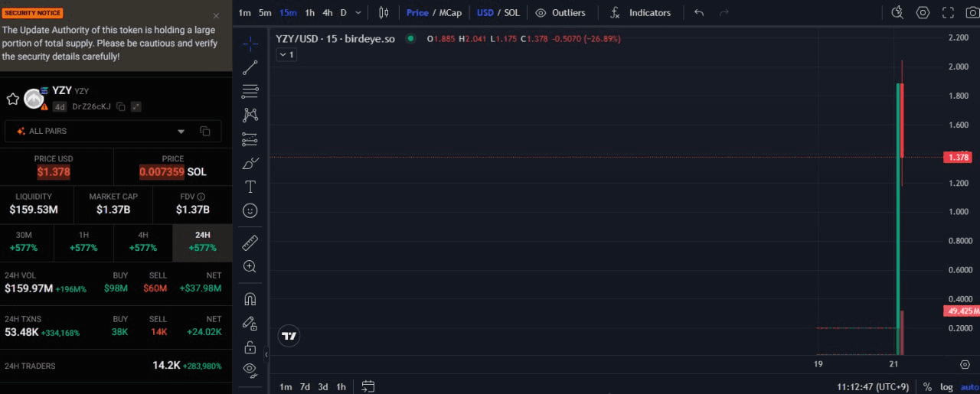Select the ruler measure tool

(250, 243)
